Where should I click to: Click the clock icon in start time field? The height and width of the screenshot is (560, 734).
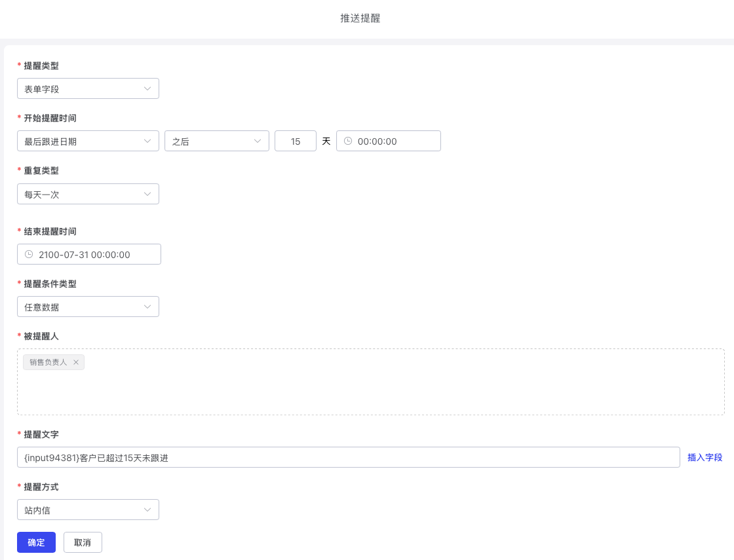348,141
